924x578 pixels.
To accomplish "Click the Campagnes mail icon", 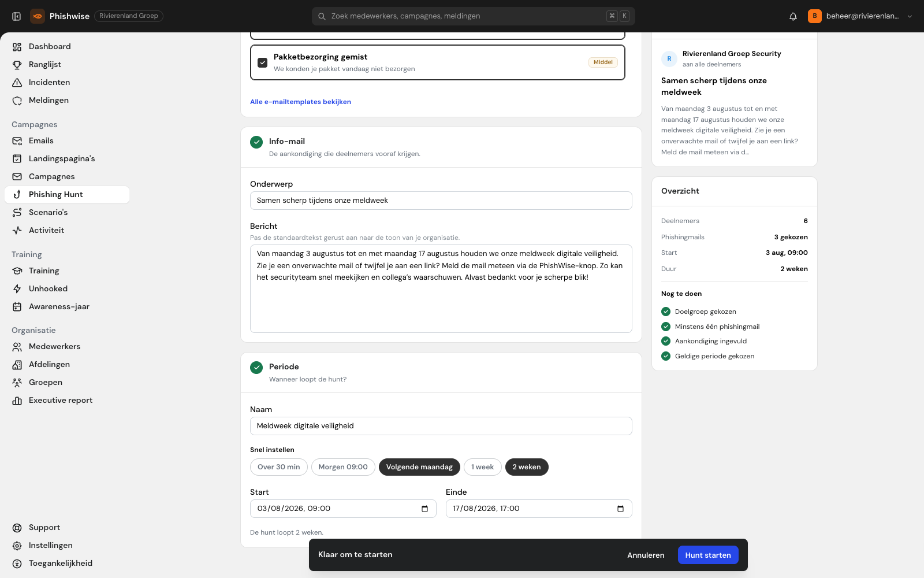I will click(17, 177).
